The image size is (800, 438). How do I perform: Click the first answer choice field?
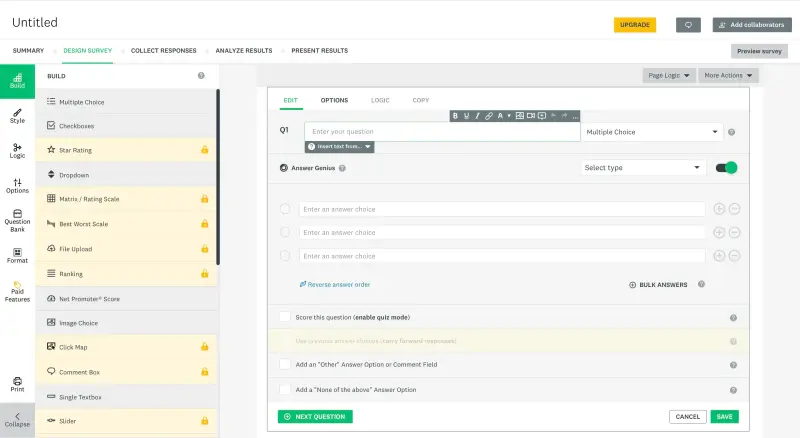pyautogui.click(x=502, y=209)
